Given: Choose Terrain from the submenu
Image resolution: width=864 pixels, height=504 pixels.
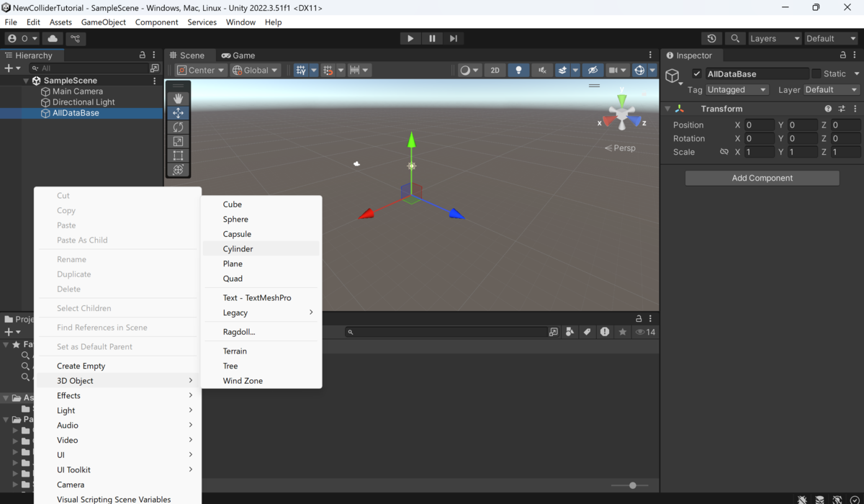Looking at the screenshot, I should coord(261,351).
